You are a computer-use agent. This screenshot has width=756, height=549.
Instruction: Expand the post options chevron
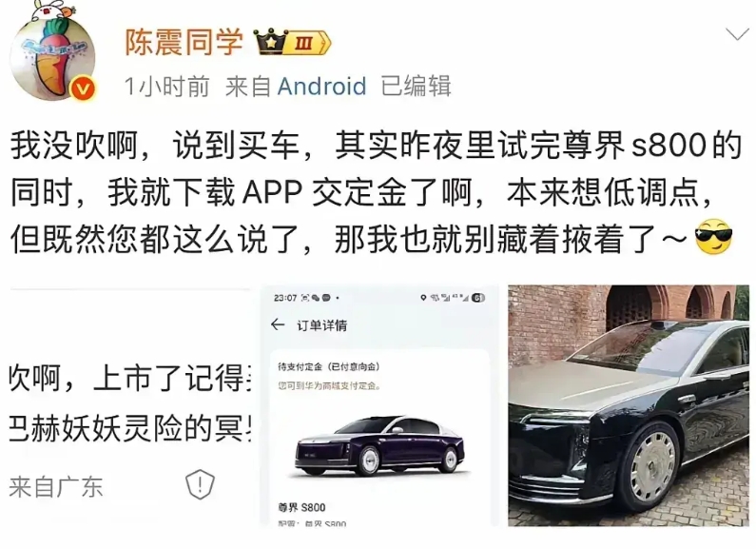pyautogui.click(x=737, y=35)
